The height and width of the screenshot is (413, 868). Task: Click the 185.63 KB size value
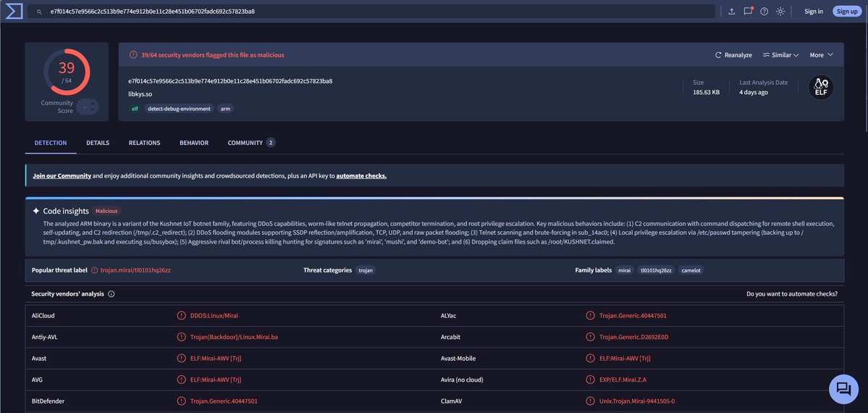[x=707, y=92]
